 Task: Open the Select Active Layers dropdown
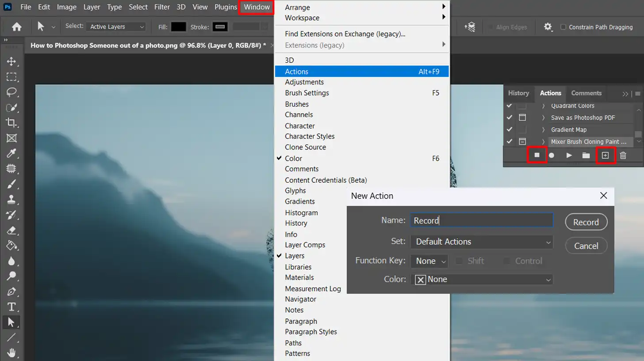pyautogui.click(x=116, y=27)
